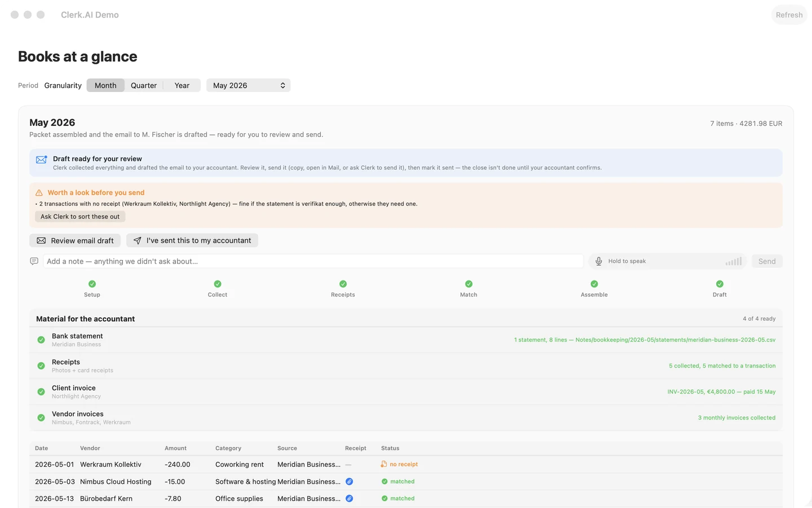The height and width of the screenshot is (508, 812).
Task: Click the -15.00 amount cell
Action: pos(175,481)
